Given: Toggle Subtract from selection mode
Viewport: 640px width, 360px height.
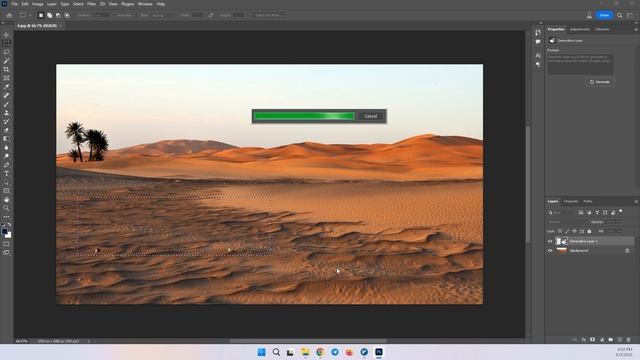Looking at the screenshot, I should click(58, 15).
